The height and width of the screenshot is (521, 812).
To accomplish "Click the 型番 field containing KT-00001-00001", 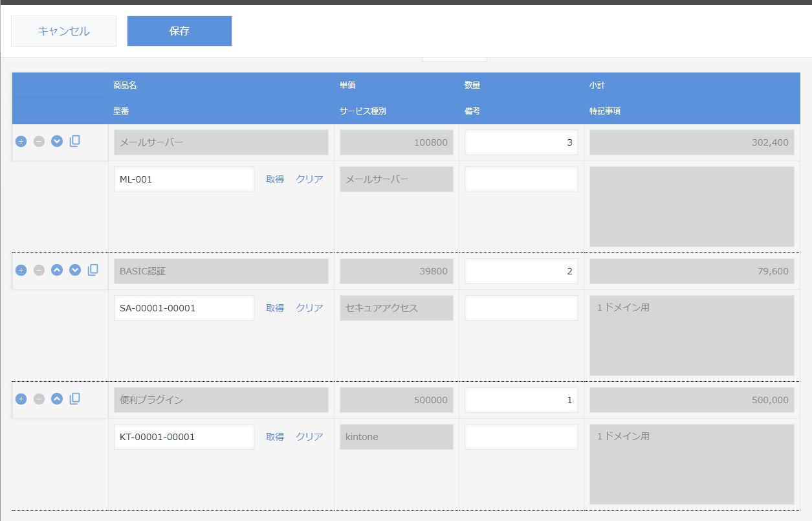I will (x=184, y=437).
